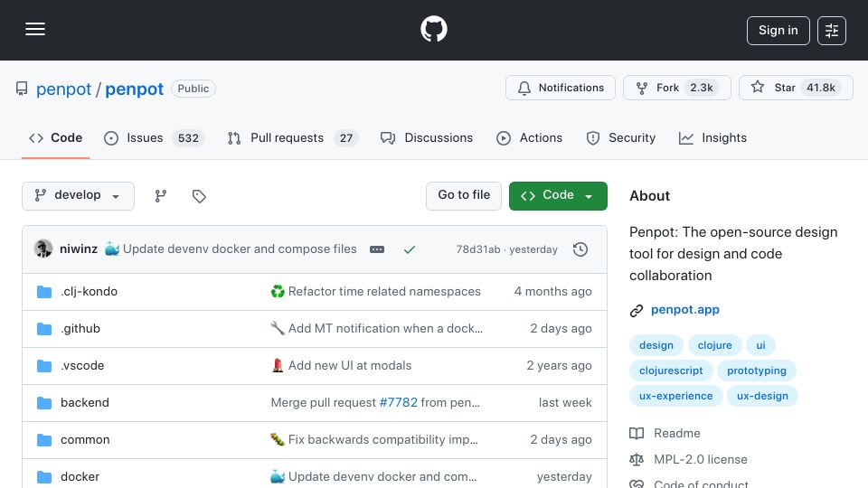This screenshot has width=868, height=488.
Task: Open the .vscode folder
Action: pyautogui.click(x=82, y=366)
